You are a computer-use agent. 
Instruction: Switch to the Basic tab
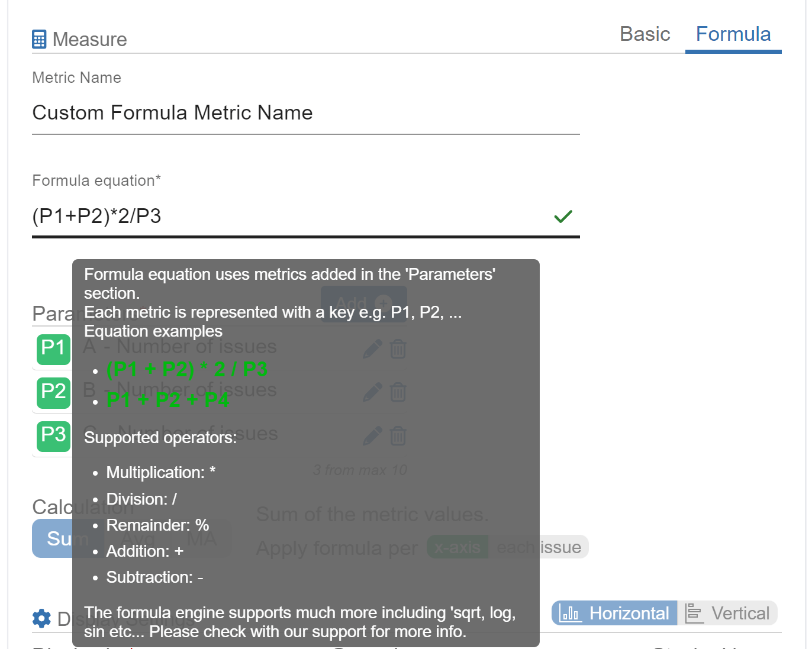point(645,34)
